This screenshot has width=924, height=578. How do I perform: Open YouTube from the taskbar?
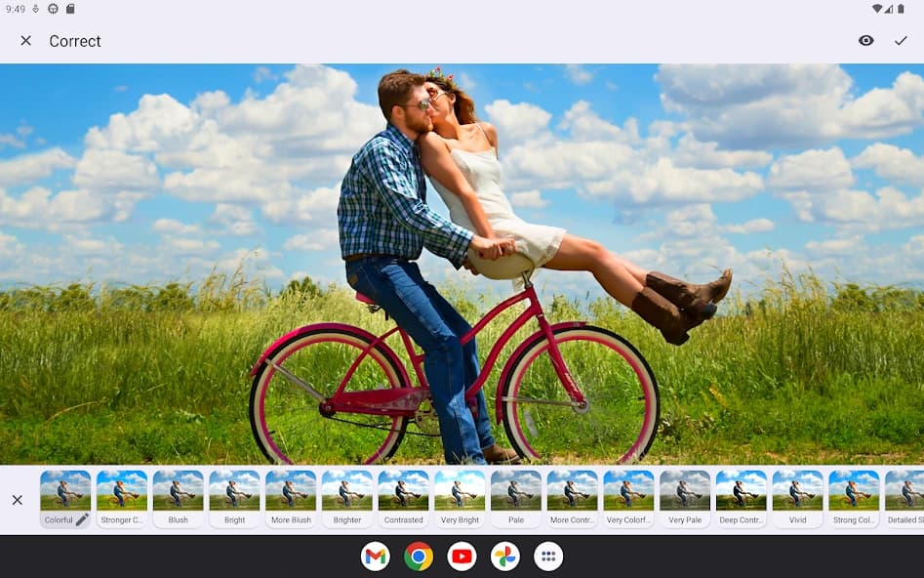pos(462,556)
